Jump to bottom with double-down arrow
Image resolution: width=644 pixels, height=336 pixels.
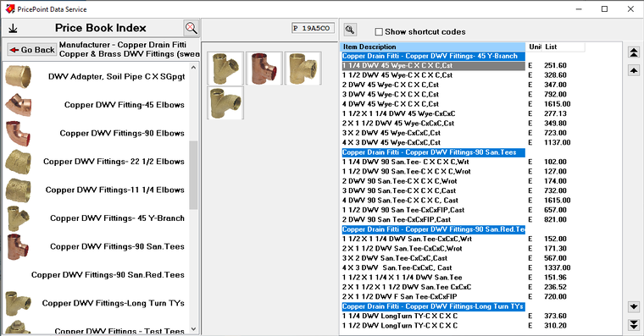(x=634, y=324)
